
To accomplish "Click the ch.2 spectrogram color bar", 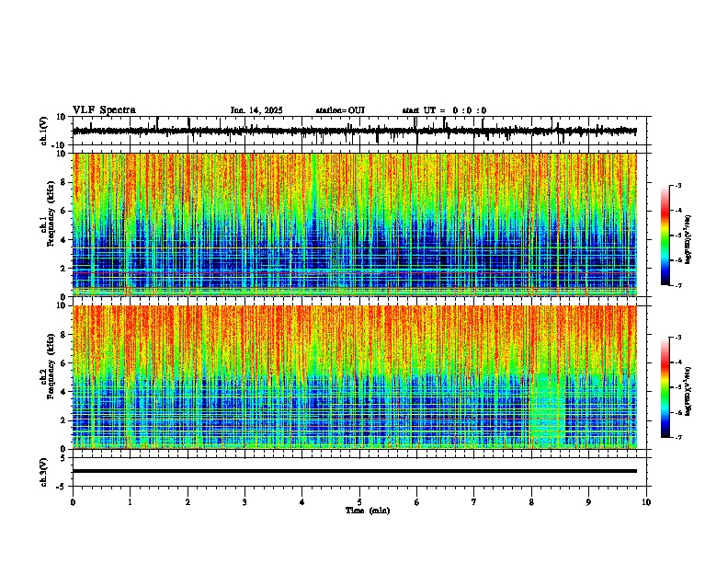I will tap(665, 387).
